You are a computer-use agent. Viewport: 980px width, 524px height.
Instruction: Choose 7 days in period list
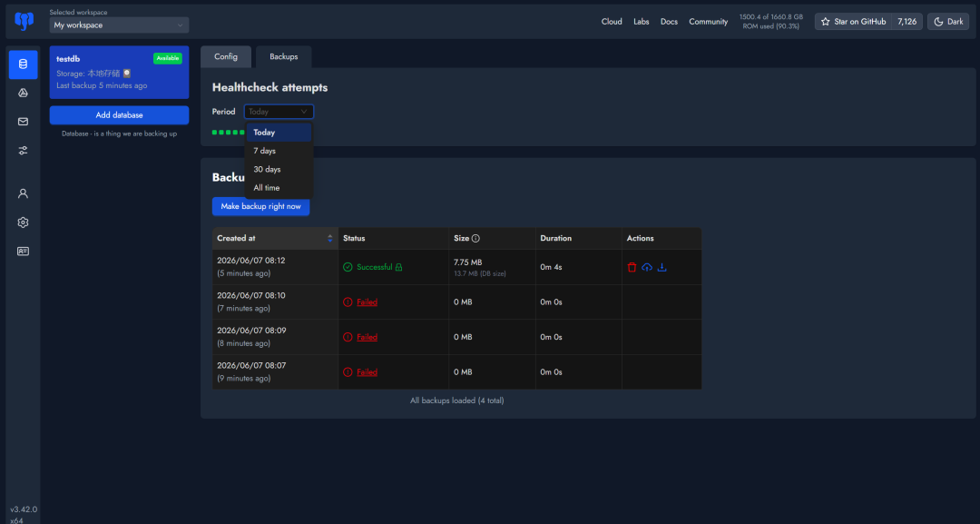(279, 151)
